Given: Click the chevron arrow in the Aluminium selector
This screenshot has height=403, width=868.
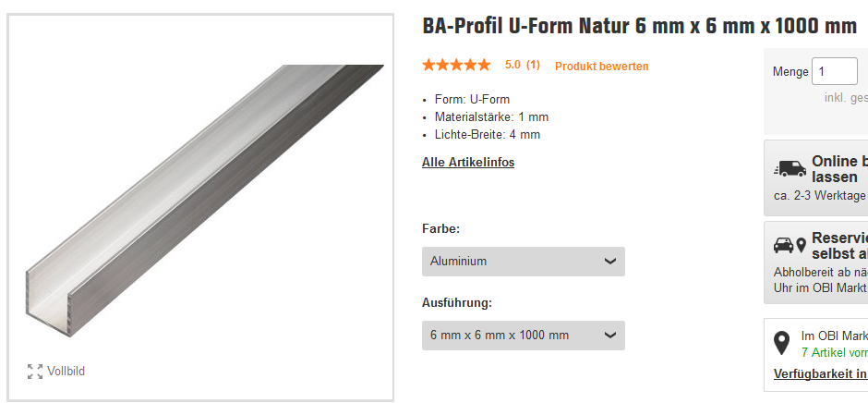Looking at the screenshot, I should click(610, 261).
